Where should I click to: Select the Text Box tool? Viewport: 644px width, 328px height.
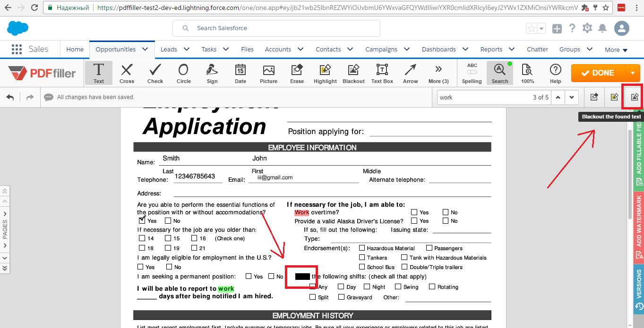click(382, 73)
